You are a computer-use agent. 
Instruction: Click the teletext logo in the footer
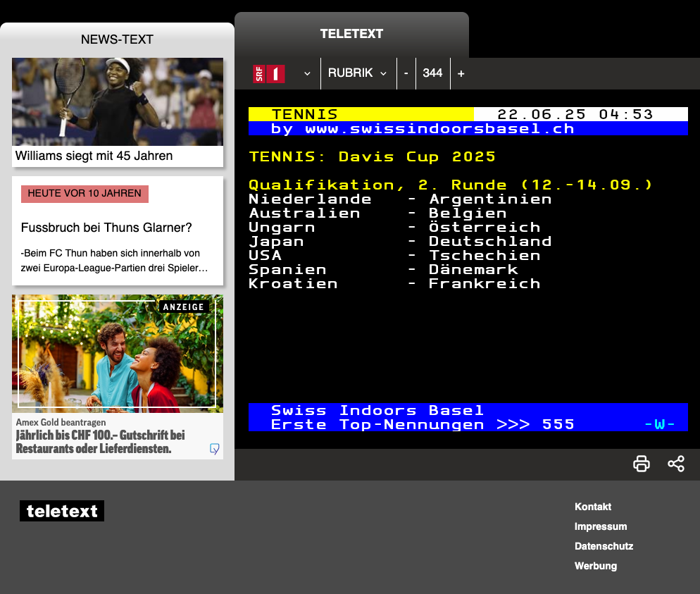(x=61, y=511)
